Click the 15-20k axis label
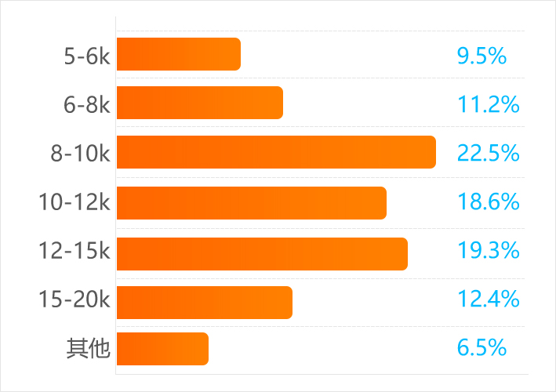 [x=74, y=299]
